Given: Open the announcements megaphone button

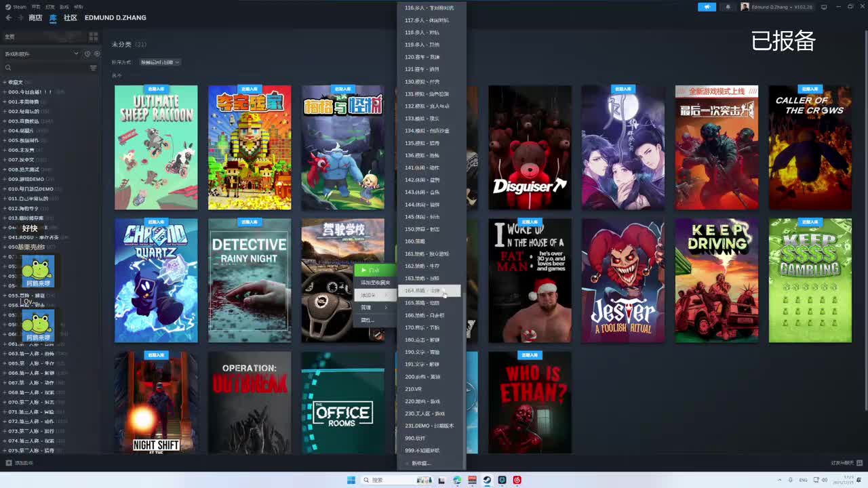Looking at the screenshot, I should coord(707,7).
